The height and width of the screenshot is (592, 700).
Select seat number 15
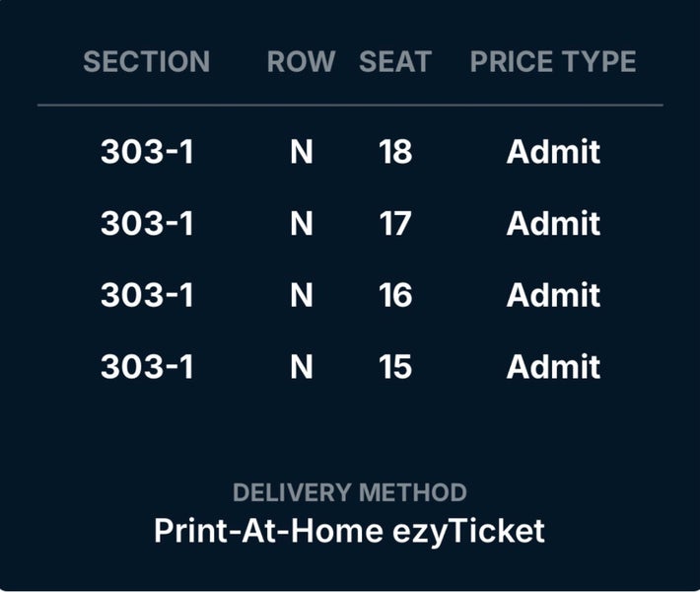394,367
